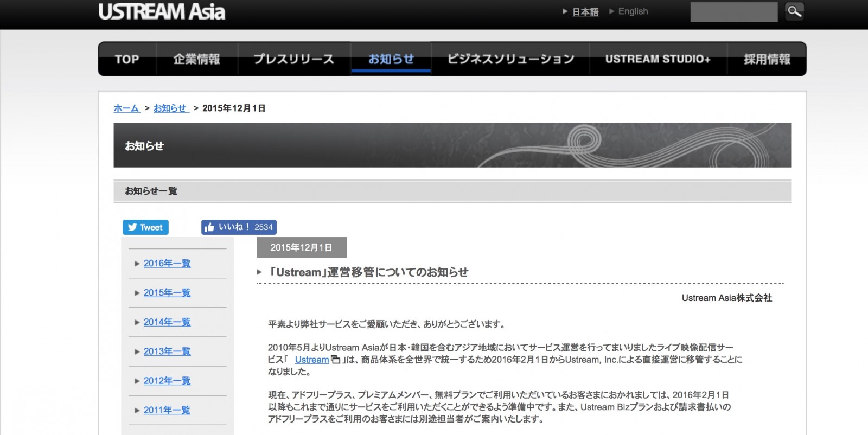Open the お知らせ navigation tab
The width and height of the screenshot is (868, 435).
coord(391,59)
